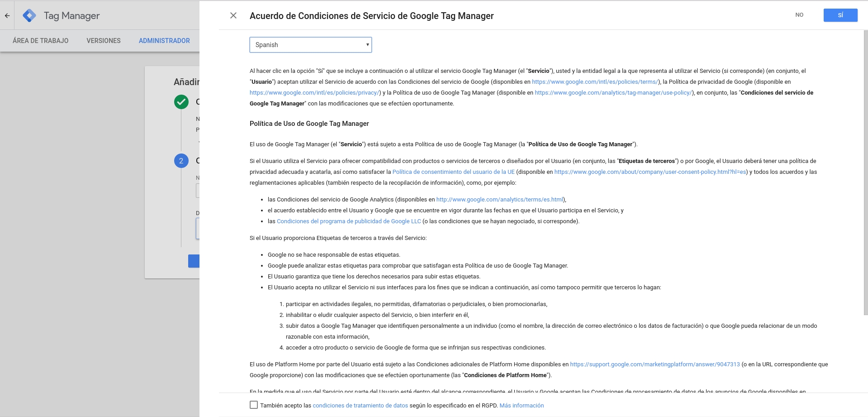
Task: Click the back arrow icon
Action: pos(7,15)
